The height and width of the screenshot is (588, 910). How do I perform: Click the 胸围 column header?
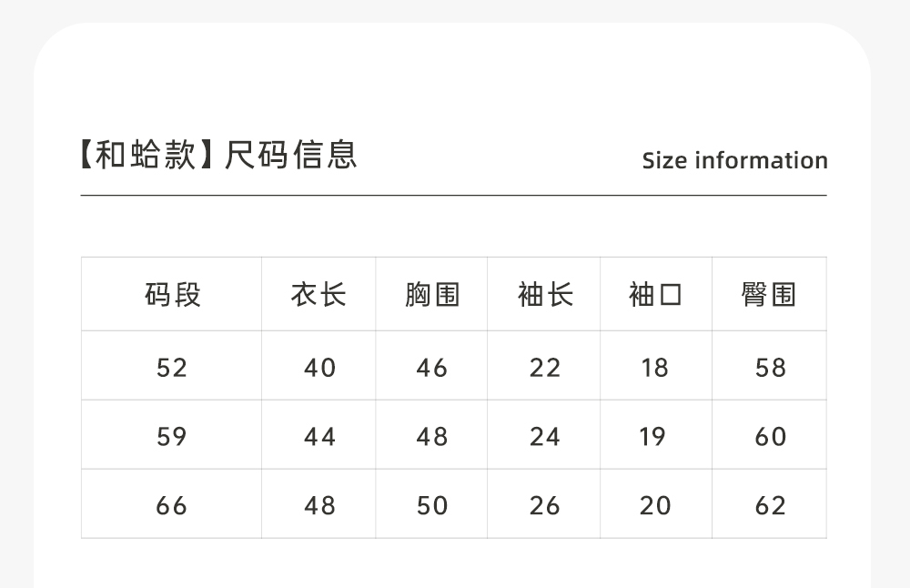[432, 295]
